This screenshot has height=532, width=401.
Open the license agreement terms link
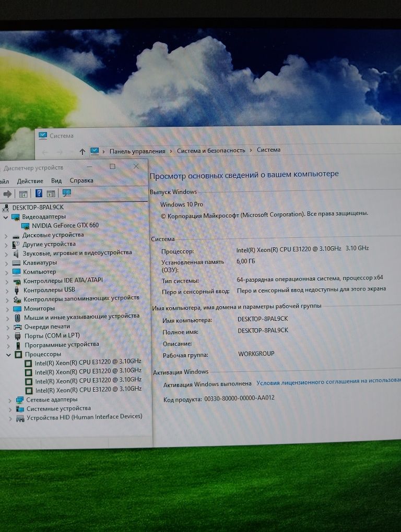coord(328,381)
